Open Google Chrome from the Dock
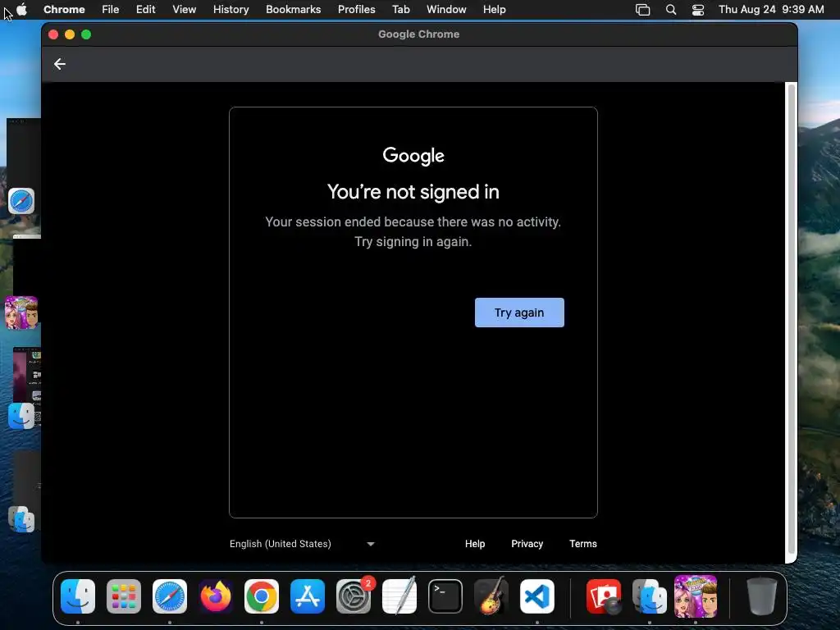The width and height of the screenshot is (840, 630). tap(262, 596)
